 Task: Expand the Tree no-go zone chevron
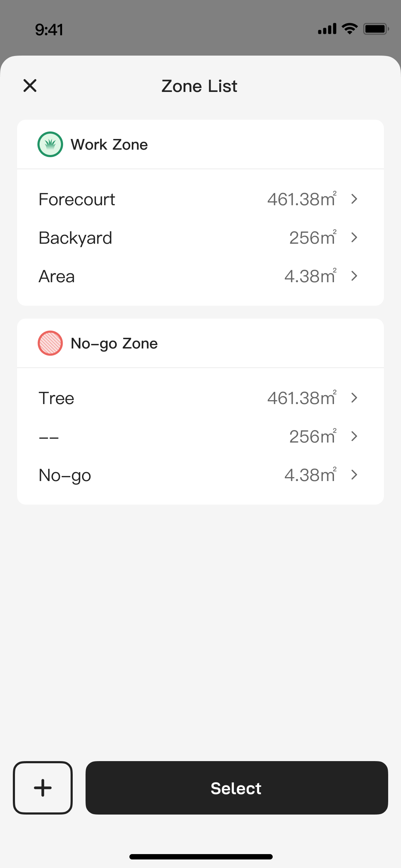click(354, 398)
